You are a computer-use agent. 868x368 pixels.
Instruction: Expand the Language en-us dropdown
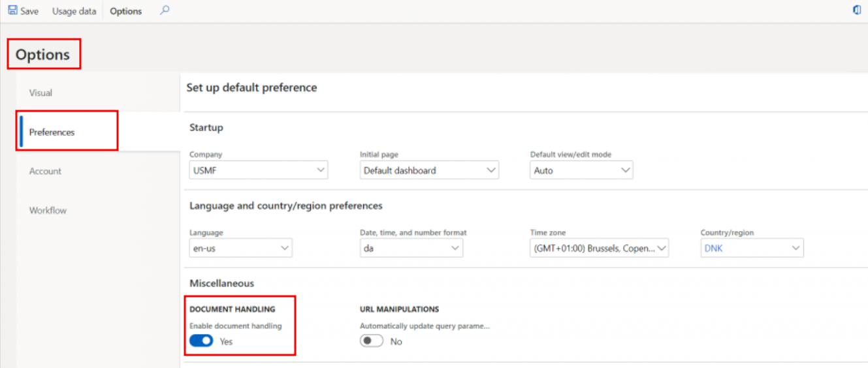[285, 248]
